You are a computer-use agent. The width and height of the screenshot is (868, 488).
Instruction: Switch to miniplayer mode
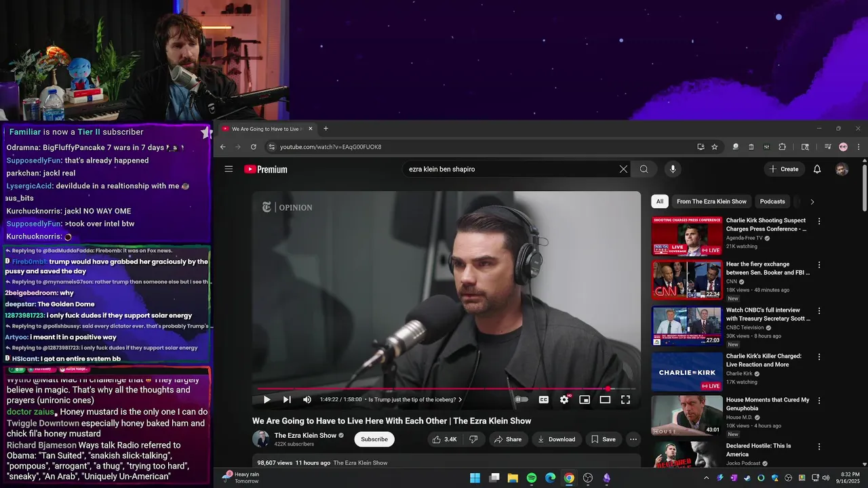(x=585, y=399)
